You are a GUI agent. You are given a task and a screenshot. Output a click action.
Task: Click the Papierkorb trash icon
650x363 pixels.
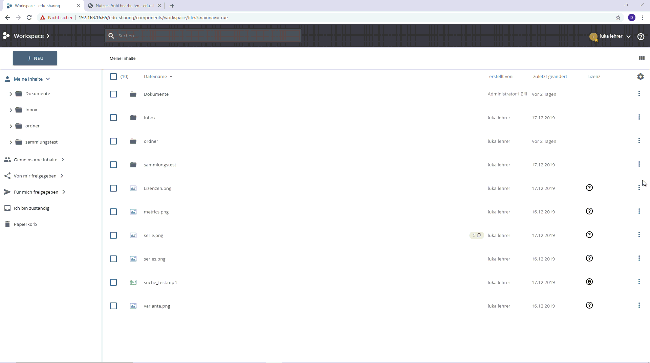coord(7,224)
